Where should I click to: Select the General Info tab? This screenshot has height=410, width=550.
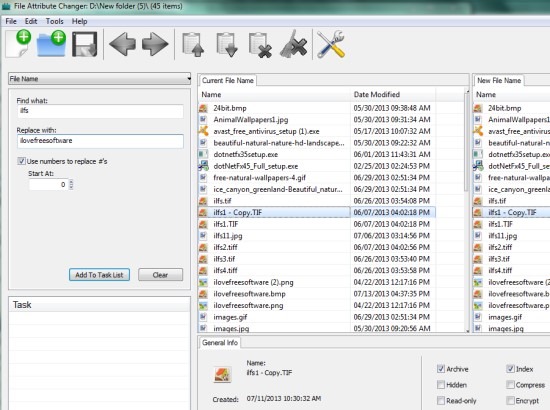tap(220, 343)
